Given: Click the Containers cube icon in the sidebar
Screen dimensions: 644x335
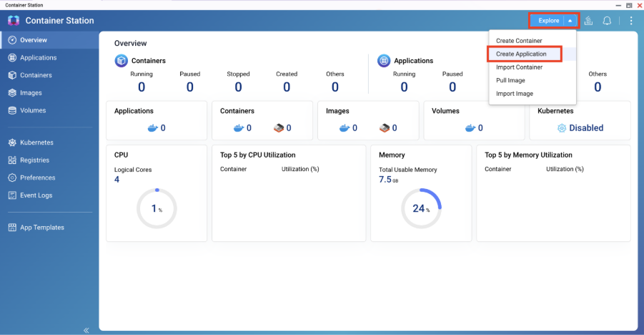Looking at the screenshot, I should pos(12,75).
